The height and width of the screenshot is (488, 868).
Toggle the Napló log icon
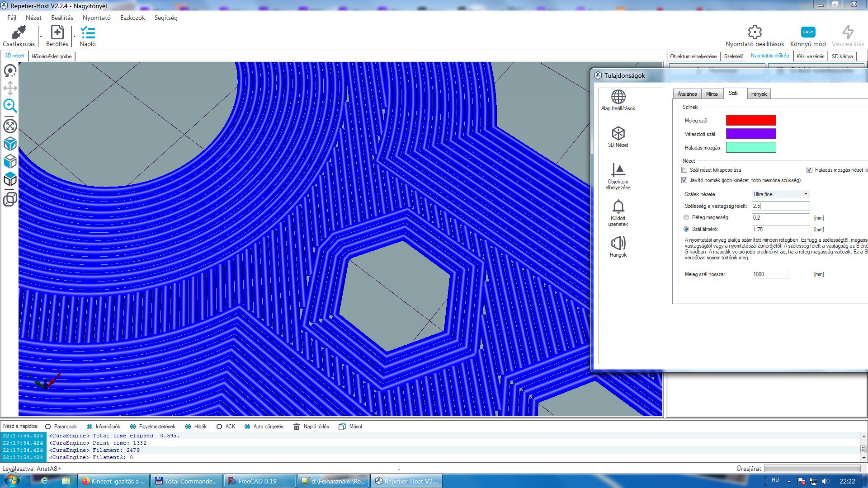coord(87,33)
